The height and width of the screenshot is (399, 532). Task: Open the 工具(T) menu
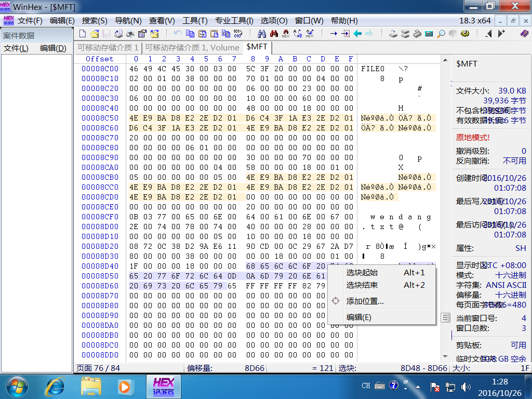[x=195, y=21]
